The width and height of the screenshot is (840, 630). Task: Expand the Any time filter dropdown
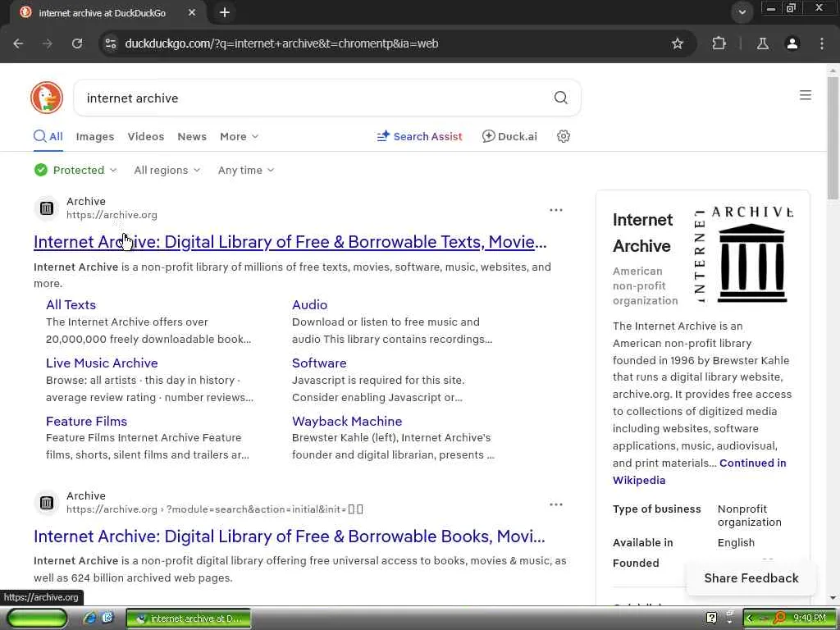click(x=246, y=170)
